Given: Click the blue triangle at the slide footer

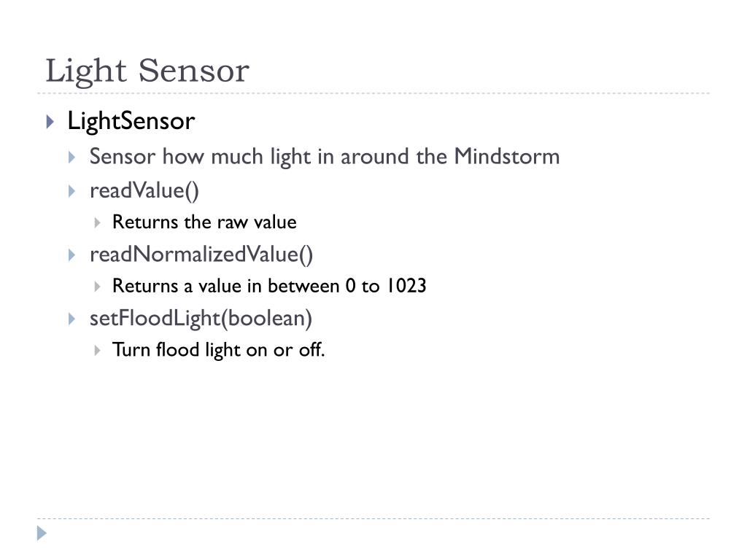Looking at the screenshot, I should tap(42, 533).
